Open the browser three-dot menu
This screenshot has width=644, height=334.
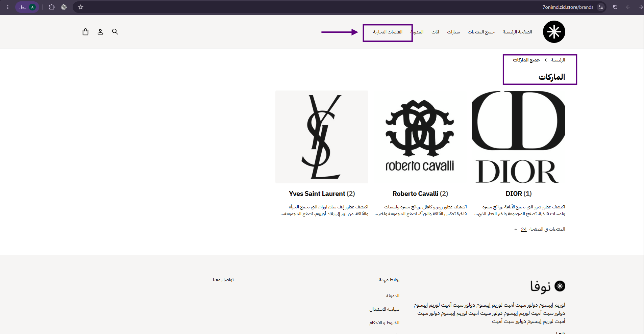coord(8,7)
